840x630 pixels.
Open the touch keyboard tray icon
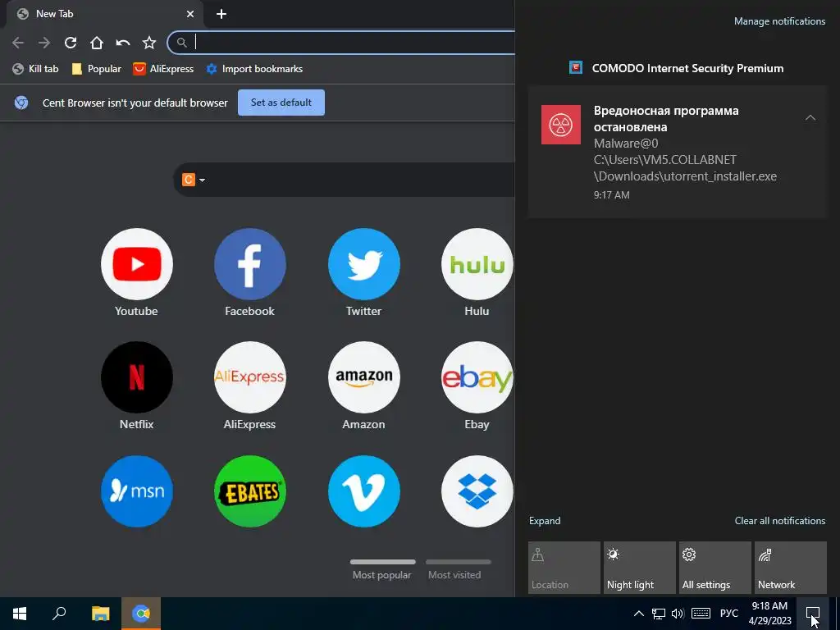pyautogui.click(x=701, y=614)
